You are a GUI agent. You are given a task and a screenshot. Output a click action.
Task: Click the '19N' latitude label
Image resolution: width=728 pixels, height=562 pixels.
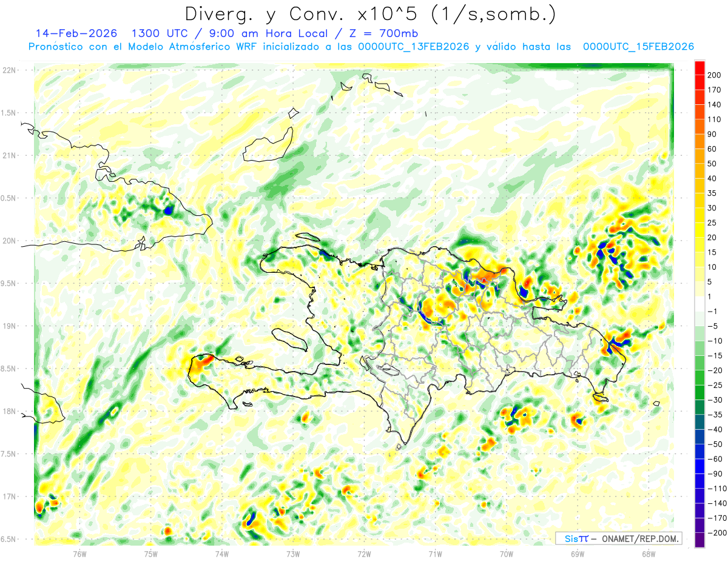(x=8, y=326)
